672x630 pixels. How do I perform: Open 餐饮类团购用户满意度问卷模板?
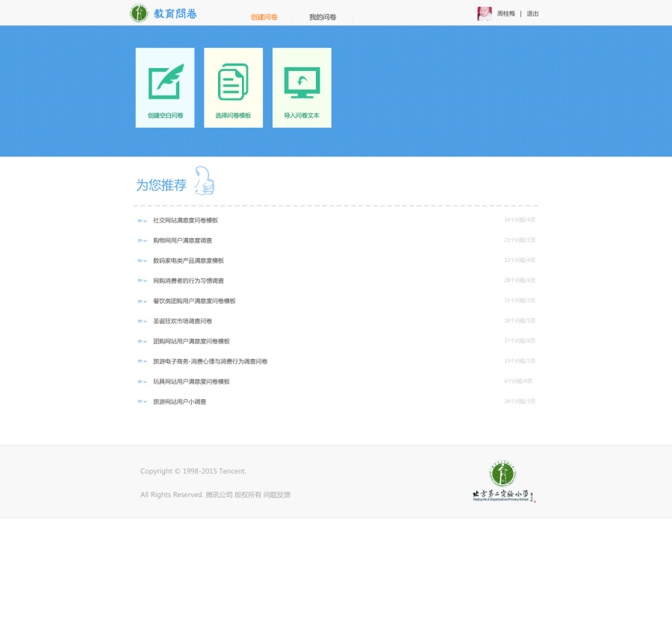coord(194,301)
